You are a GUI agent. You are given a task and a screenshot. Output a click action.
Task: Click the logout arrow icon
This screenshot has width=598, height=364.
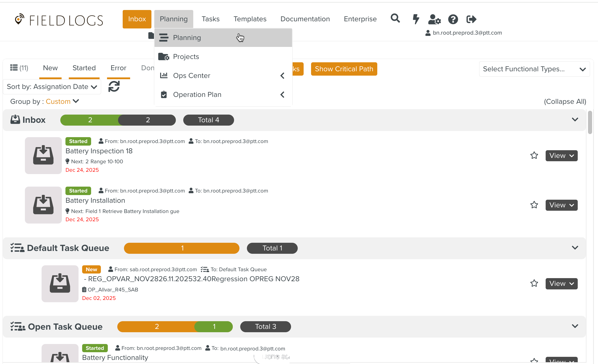pyautogui.click(x=471, y=19)
